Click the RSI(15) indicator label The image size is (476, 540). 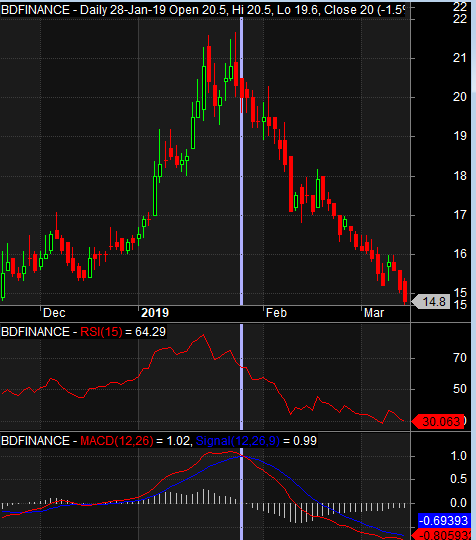pos(101,332)
